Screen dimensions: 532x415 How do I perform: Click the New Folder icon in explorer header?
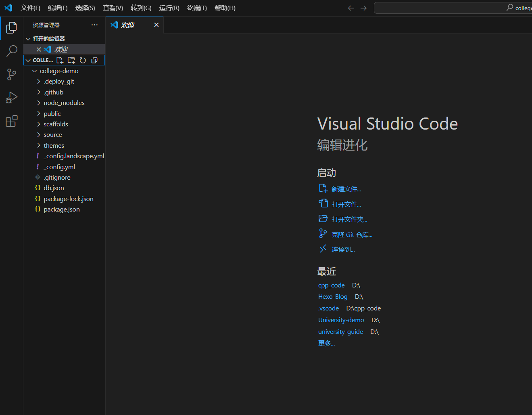pyautogui.click(x=71, y=60)
